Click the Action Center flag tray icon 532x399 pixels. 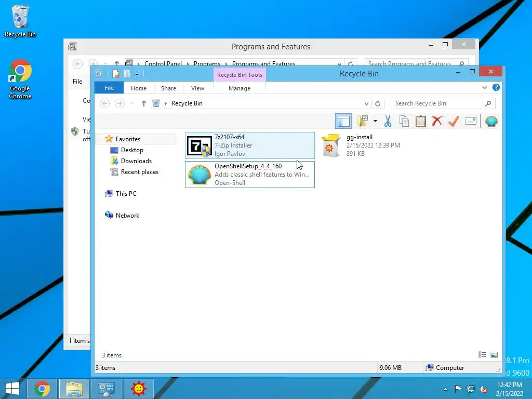tap(458, 389)
